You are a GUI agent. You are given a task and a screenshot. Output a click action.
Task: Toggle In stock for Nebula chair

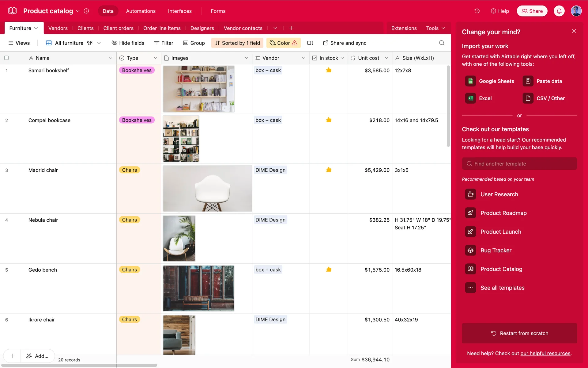tap(328, 220)
